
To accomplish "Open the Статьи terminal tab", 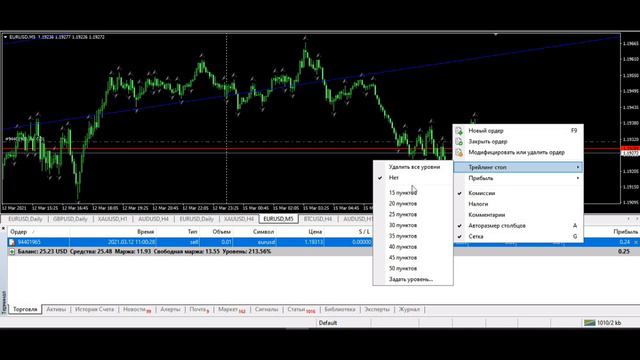I will point(301,309).
